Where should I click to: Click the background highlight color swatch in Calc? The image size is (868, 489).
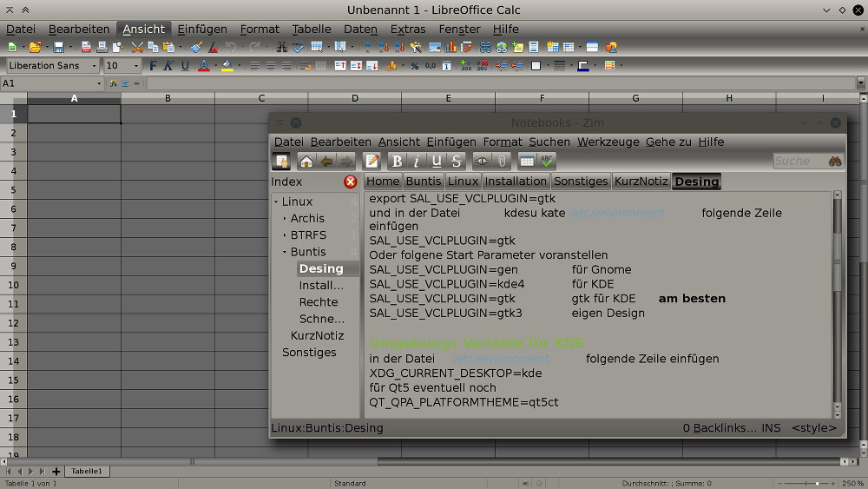[227, 66]
